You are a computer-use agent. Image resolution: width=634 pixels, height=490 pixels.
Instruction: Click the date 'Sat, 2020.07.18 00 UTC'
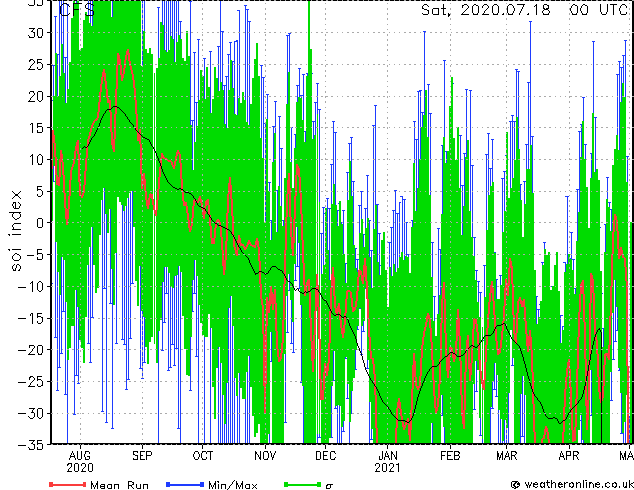click(x=524, y=10)
